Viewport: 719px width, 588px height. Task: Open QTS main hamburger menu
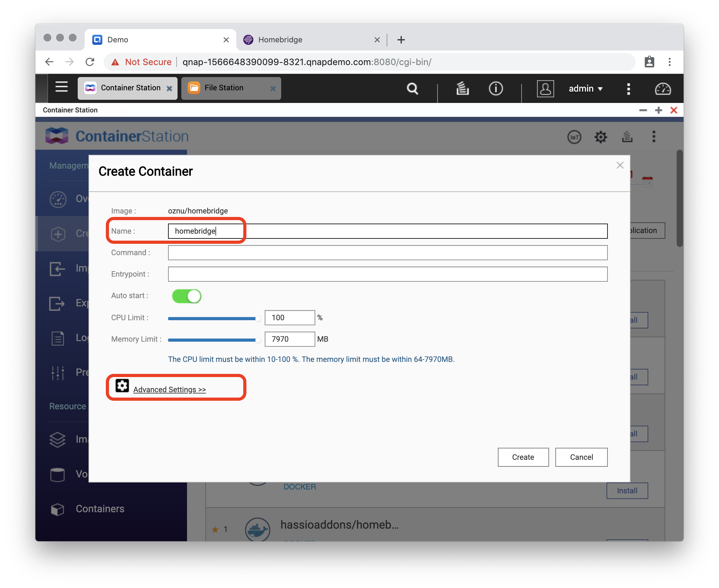[x=61, y=87]
